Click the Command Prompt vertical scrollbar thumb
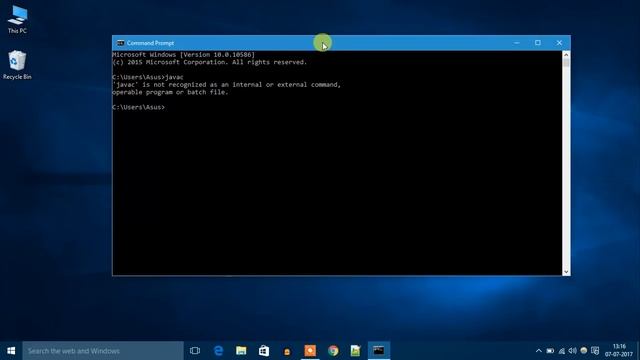 (x=566, y=63)
